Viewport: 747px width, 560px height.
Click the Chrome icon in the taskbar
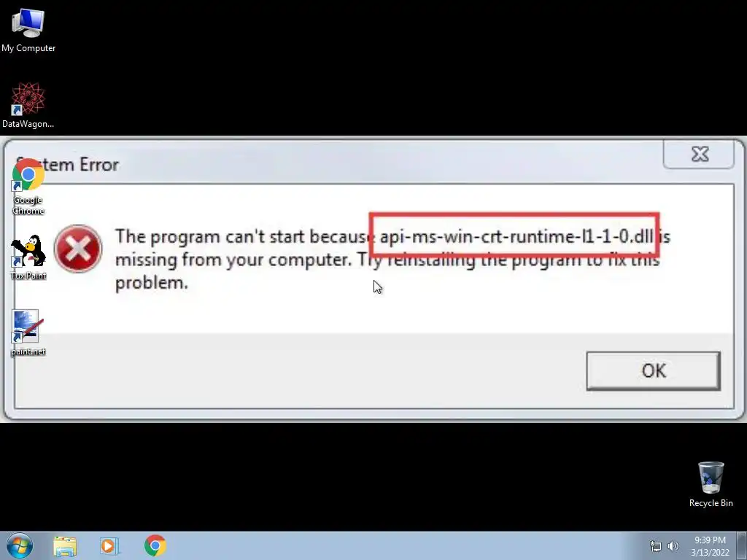point(155,545)
